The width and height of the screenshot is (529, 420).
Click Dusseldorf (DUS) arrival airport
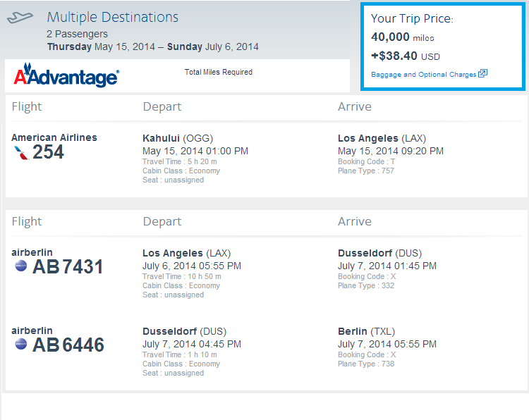point(380,253)
